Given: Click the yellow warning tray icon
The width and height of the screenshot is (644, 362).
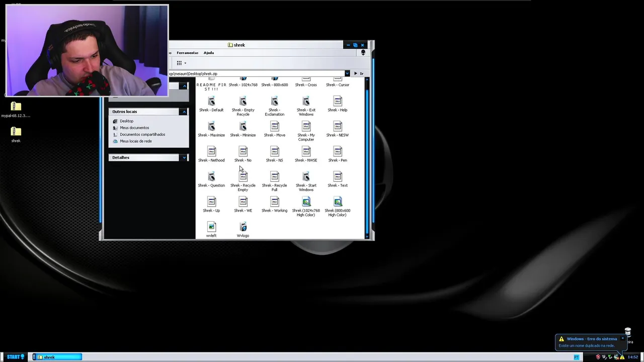Looking at the screenshot, I should click(622, 357).
